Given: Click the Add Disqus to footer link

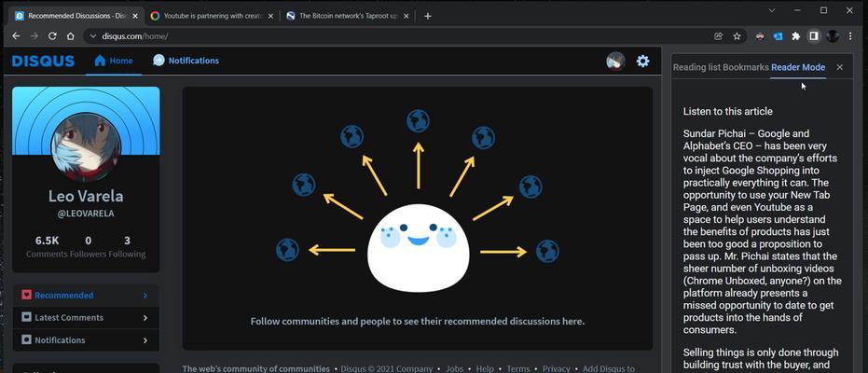Looking at the screenshot, I should 609,368.
